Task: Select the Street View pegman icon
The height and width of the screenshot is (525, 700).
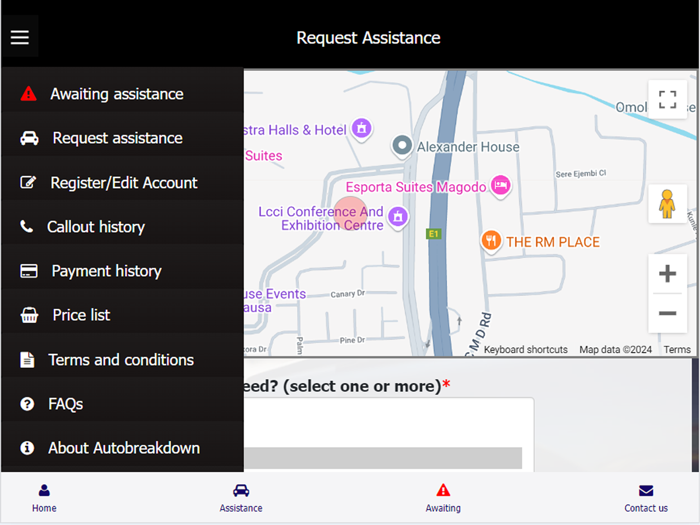Action: pos(667,204)
